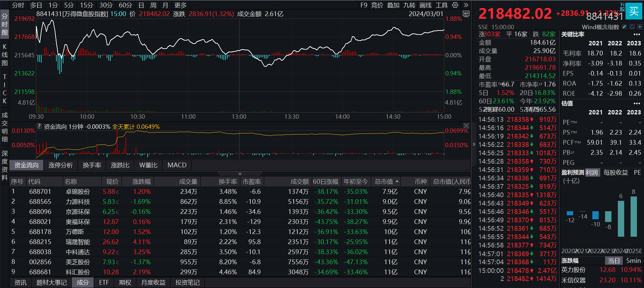Open the 估值 section ellipsis menu
The width and height of the screenshot is (644, 288).
[x=637, y=103]
